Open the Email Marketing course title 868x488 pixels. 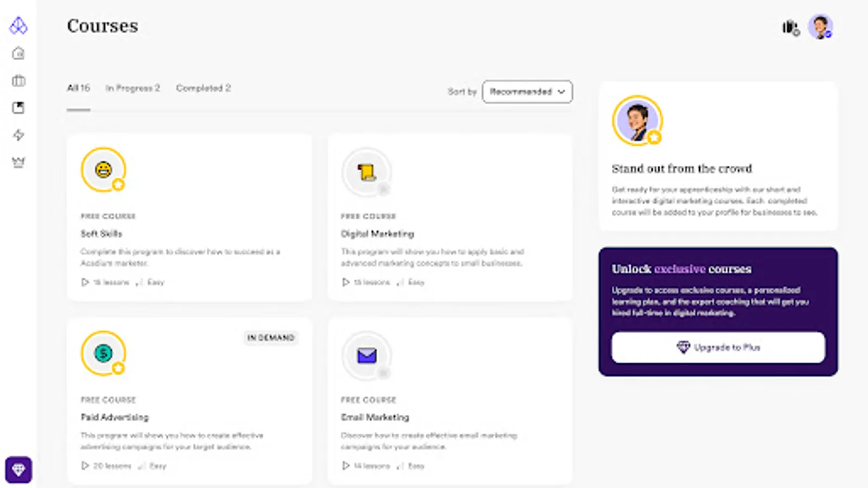pyautogui.click(x=375, y=417)
